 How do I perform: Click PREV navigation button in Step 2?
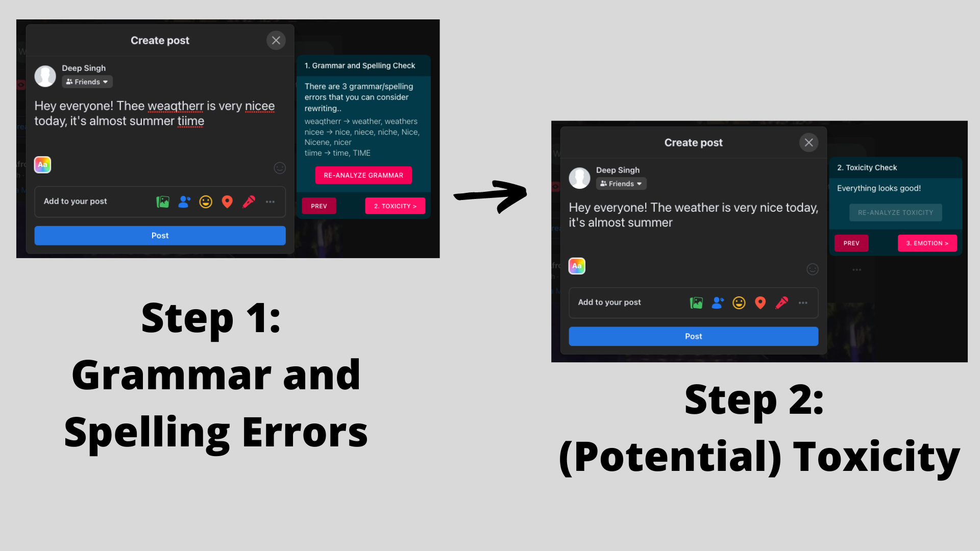coord(851,243)
